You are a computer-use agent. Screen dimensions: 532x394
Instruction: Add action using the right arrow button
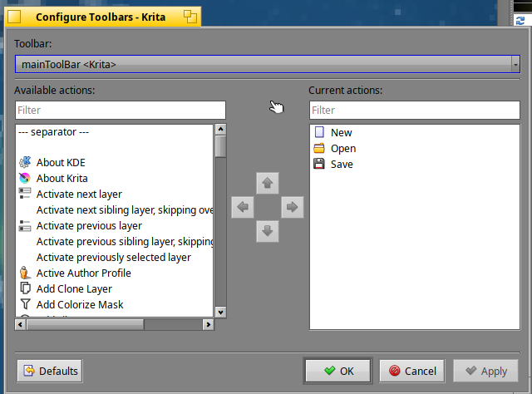pos(292,207)
